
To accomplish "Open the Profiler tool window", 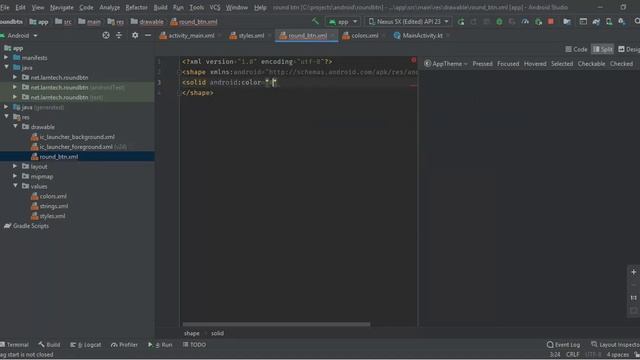I will pyautogui.click(x=124, y=345).
